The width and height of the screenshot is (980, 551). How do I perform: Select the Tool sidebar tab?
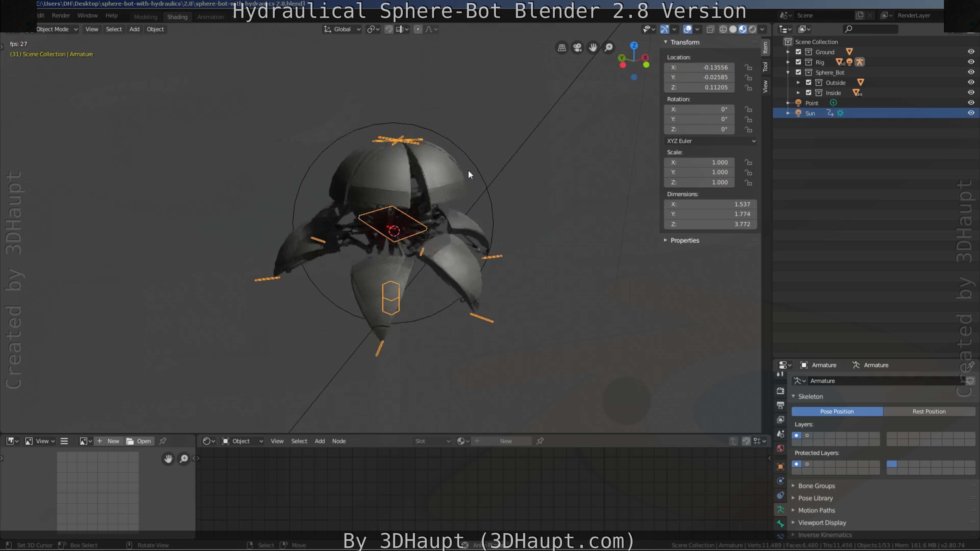(765, 67)
